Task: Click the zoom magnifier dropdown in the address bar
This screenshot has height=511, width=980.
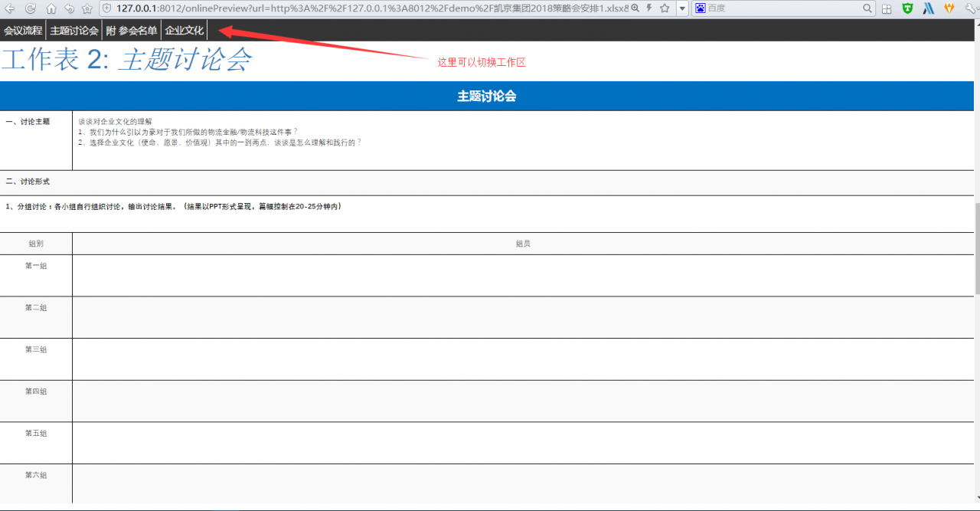Action: (636, 8)
